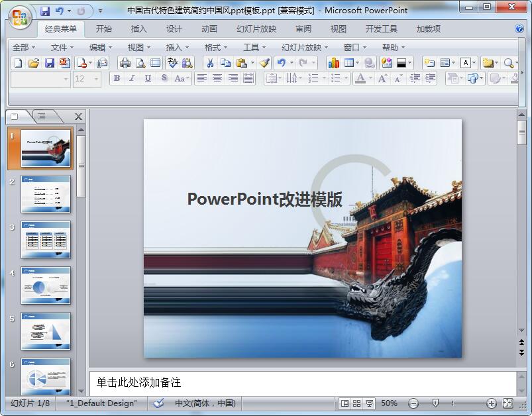Insert a table
The width and height of the screenshot is (532, 416).
[x=348, y=63]
